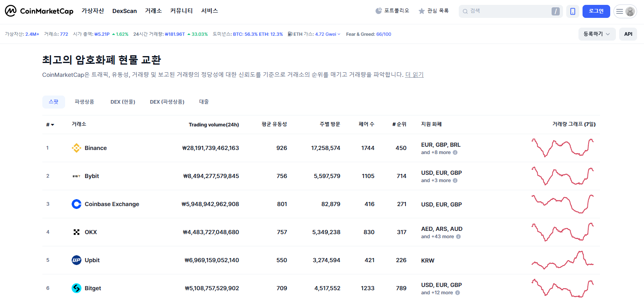Select the 스팟 tab

pyautogui.click(x=54, y=102)
